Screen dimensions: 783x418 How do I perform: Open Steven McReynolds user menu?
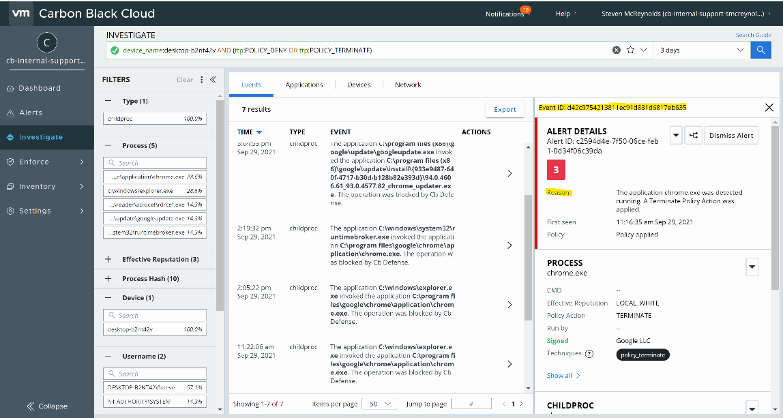[x=686, y=14]
